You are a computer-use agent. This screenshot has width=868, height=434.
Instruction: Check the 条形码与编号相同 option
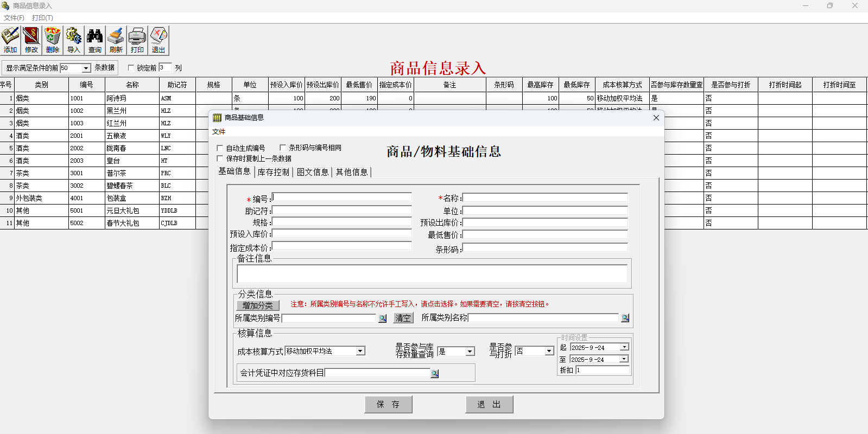point(283,148)
